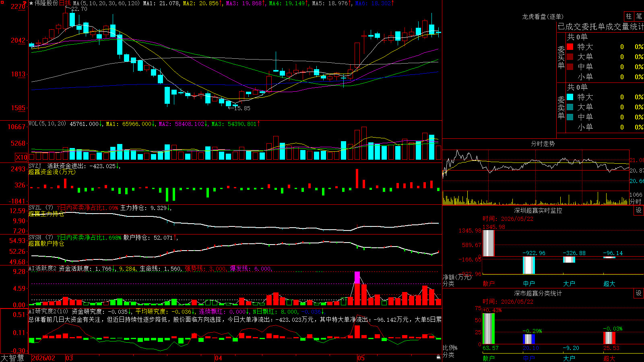Click the 超赢资金流(万元) label
Screen dimensions: 644x362
click(52, 172)
